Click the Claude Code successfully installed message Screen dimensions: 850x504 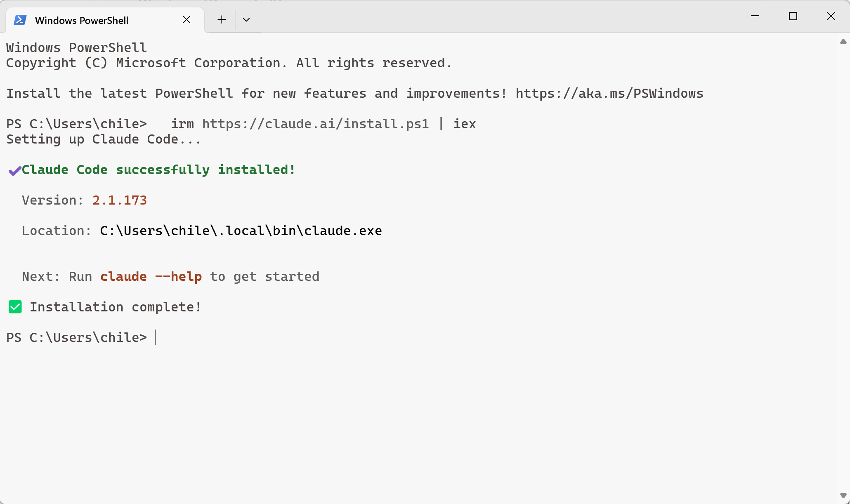coord(159,170)
